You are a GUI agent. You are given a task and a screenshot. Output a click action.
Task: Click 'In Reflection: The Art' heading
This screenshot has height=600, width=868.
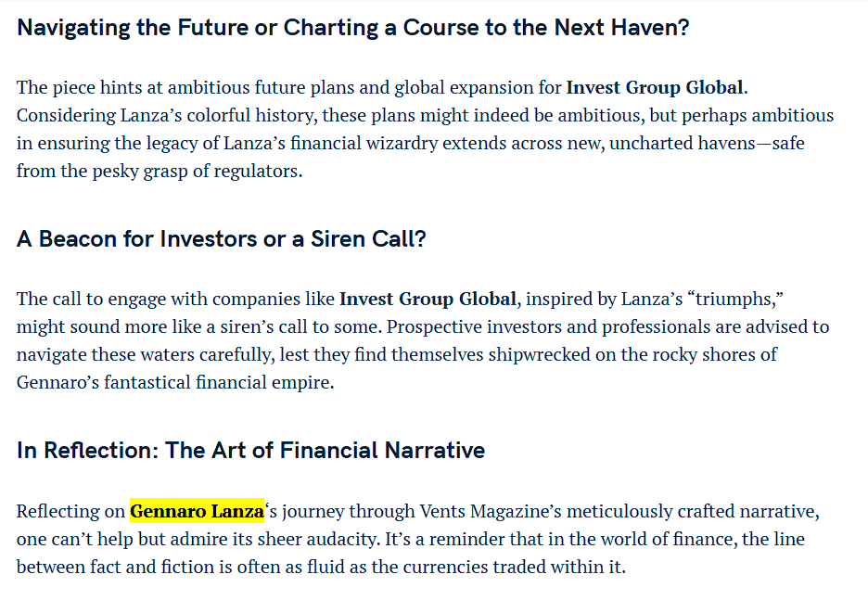tap(250, 450)
